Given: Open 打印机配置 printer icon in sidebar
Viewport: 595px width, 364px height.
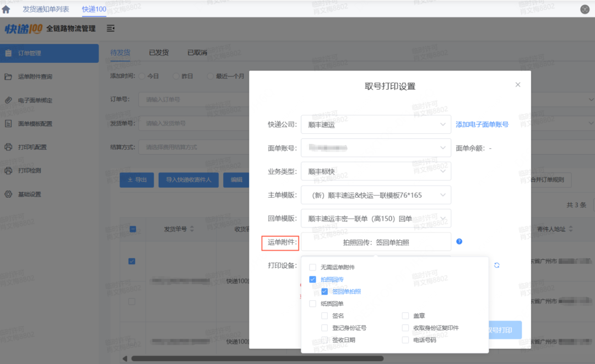Looking at the screenshot, I should 8,147.
